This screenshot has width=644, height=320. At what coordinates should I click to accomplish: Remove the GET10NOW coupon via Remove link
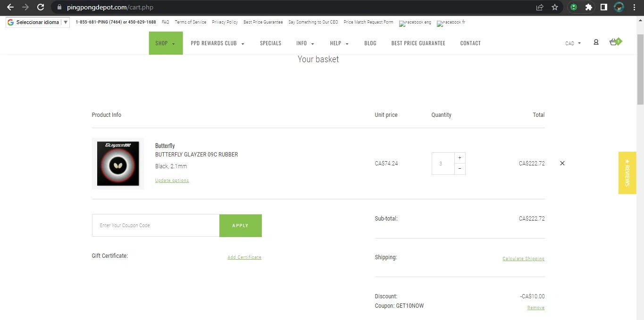[536, 308]
